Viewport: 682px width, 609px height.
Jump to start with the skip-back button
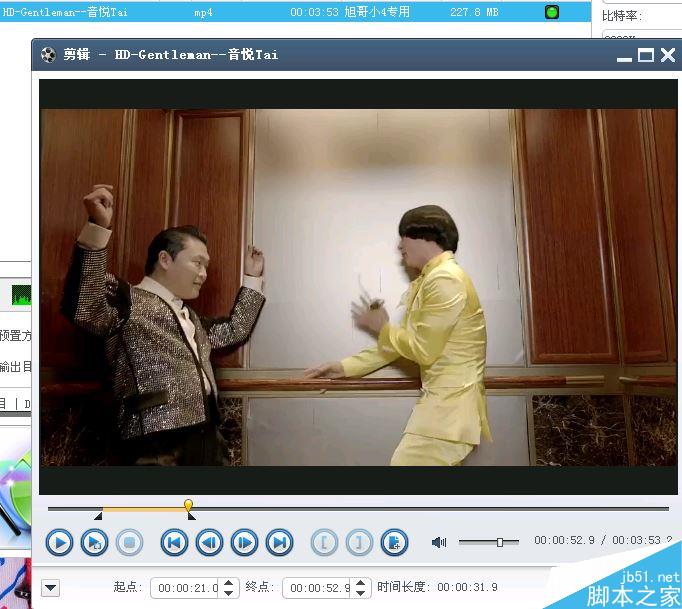(x=174, y=542)
